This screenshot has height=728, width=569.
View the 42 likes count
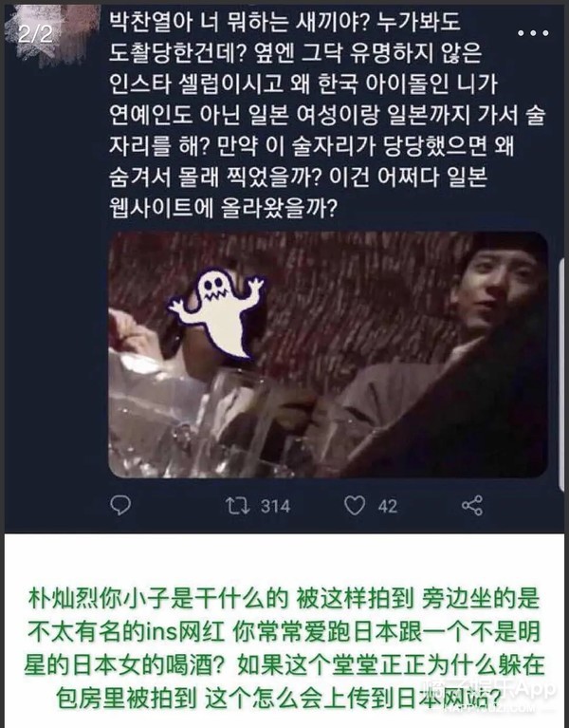click(388, 507)
